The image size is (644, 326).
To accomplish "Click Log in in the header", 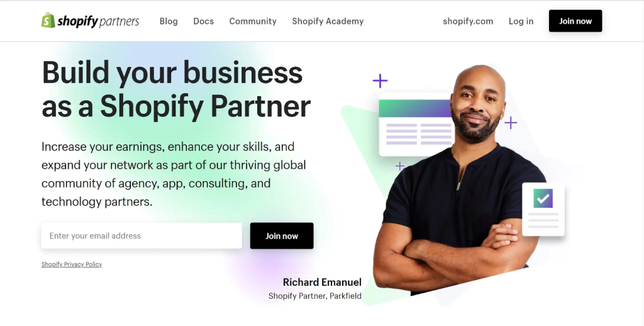I will 521,21.
